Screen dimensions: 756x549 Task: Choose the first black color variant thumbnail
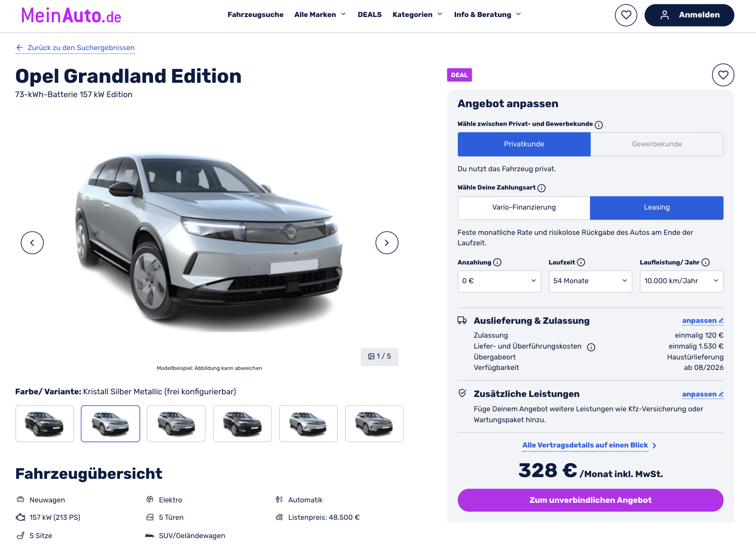pos(44,424)
